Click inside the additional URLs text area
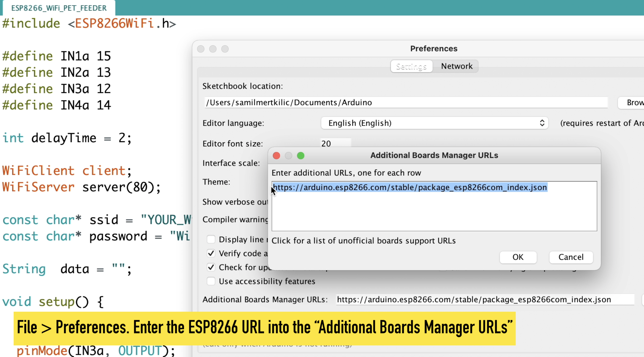The image size is (644, 357). pos(434,206)
